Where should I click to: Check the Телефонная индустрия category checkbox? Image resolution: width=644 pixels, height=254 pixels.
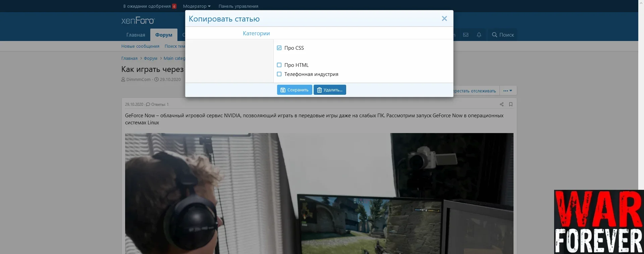tap(279, 74)
